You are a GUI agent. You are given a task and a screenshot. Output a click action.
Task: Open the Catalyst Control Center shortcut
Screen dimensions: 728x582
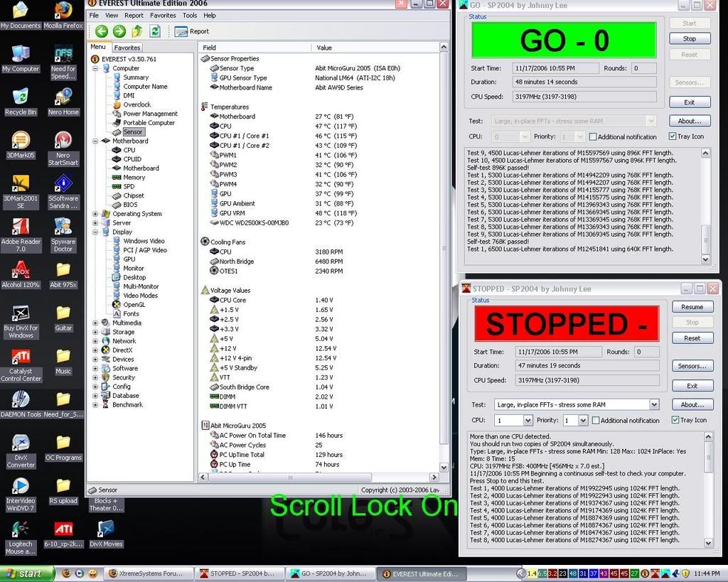tap(21, 365)
